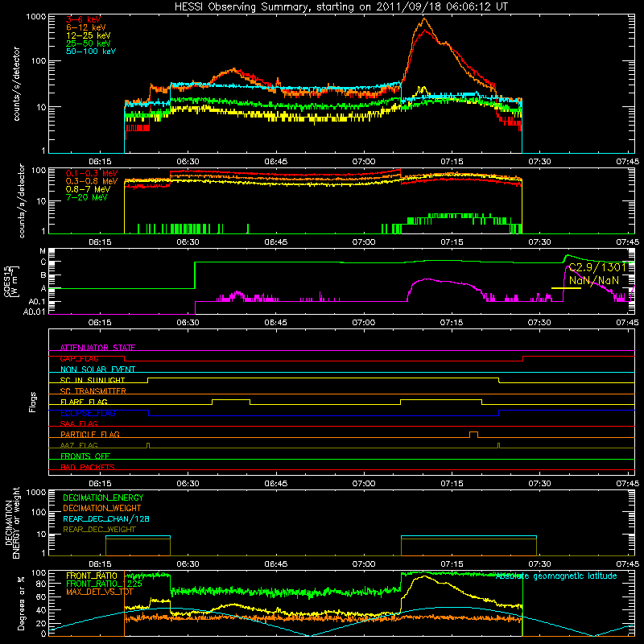Image resolution: width=644 pixels, height=644 pixels.
Task: Select the REAR_DEC_CHAN/128 legend label
Action: [x=106, y=518]
